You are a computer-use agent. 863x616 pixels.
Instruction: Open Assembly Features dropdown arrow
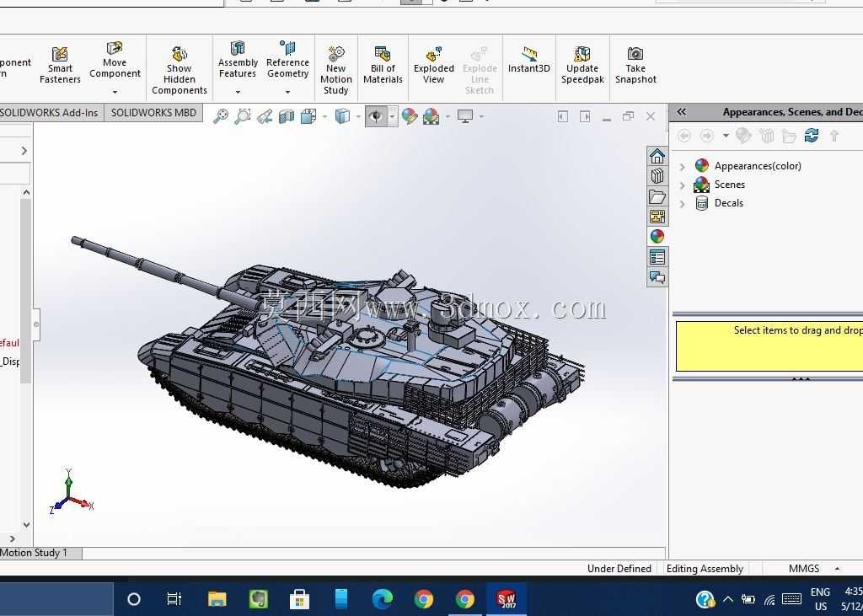point(238,92)
